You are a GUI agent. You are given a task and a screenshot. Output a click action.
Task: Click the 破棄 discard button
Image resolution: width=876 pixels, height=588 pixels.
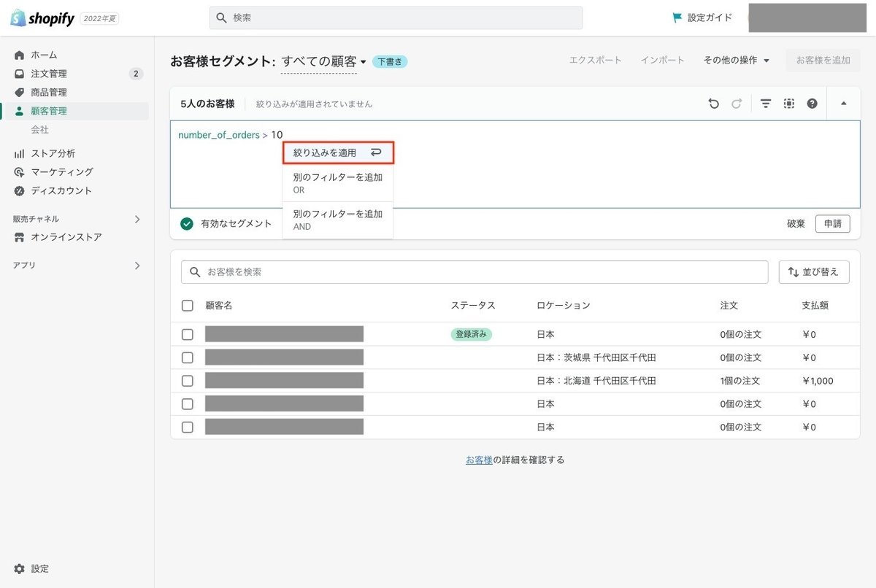[x=796, y=224]
